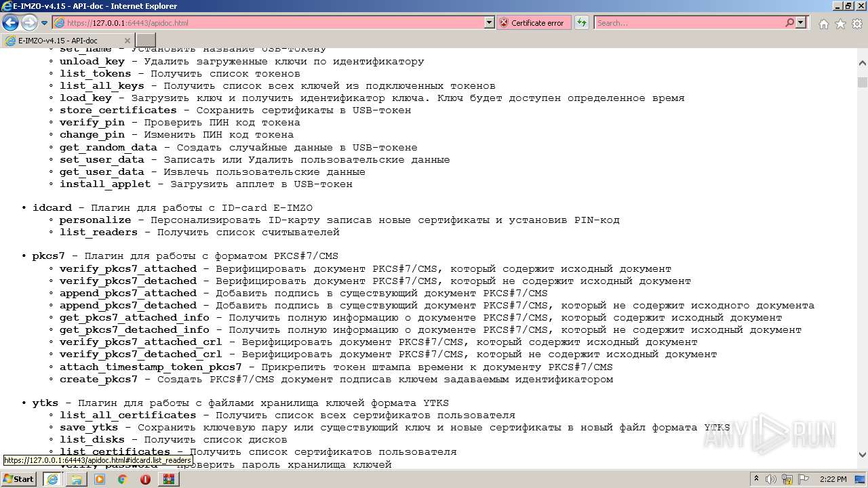The image size is (868, 488).
Task: Open the recent pages dropdown arrow
Action: click(45, 23)
